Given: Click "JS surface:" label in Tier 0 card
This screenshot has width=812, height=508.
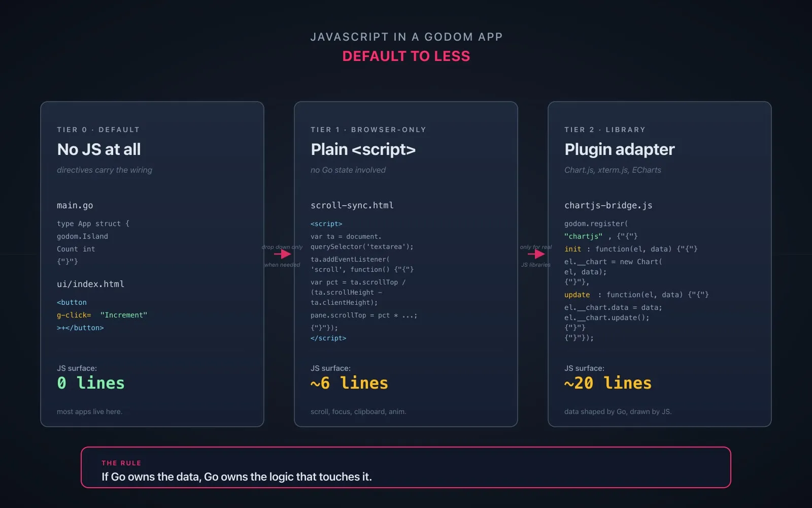Looking at the screenshot, I should [x=77, y=368].
